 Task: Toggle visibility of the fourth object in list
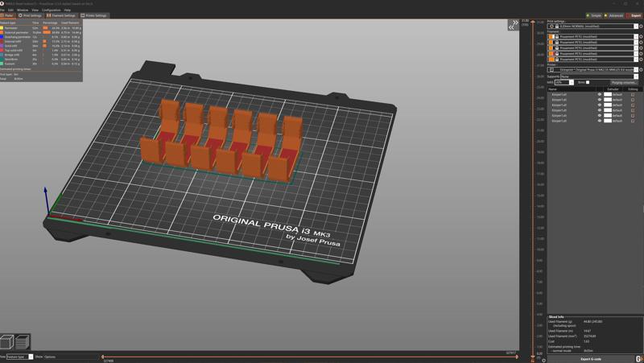(x=599, y=110)
